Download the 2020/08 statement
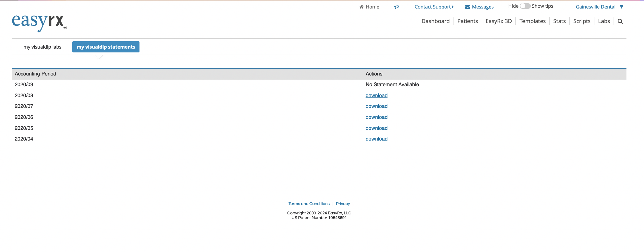 pos(376,96)
